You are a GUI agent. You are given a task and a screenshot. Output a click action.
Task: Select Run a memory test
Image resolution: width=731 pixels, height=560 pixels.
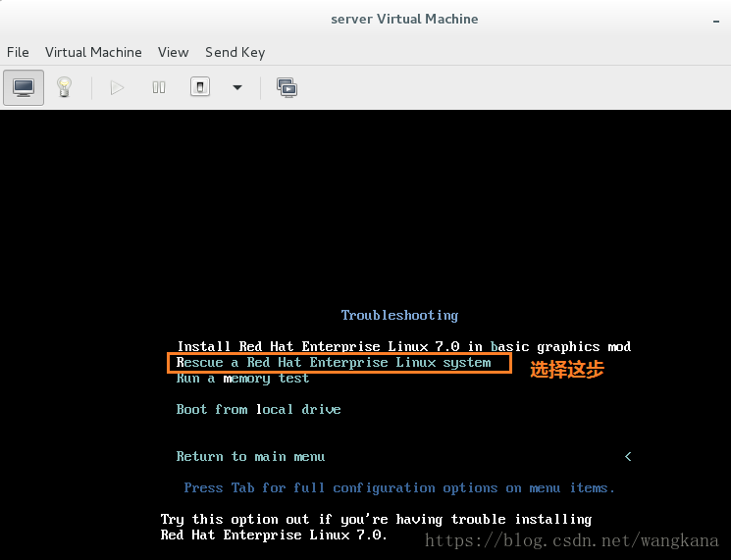(242, 379)
